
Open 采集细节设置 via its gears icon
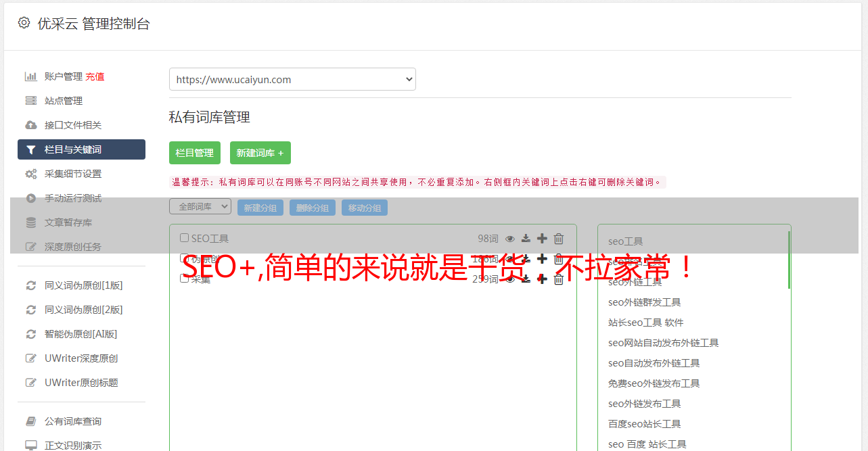coord(30,174)
